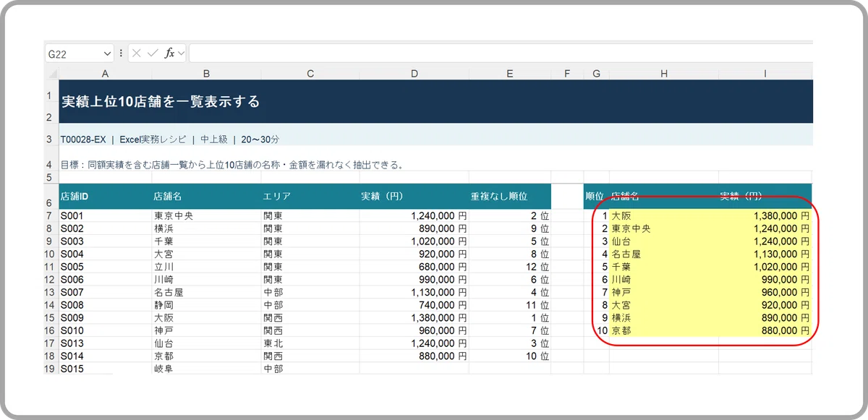Select column B header
Image resolution: width=868 pixels, height=420 pixels.
coord(206,73)
